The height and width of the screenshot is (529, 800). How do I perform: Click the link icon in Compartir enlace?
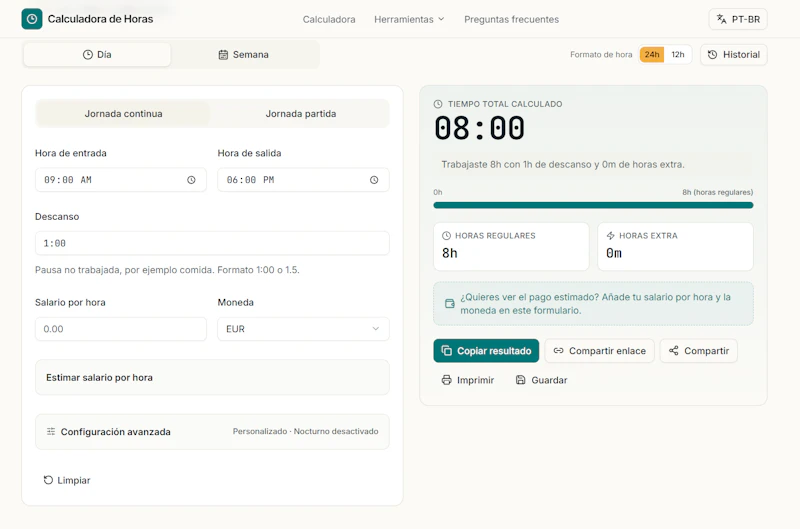[559, 351]
